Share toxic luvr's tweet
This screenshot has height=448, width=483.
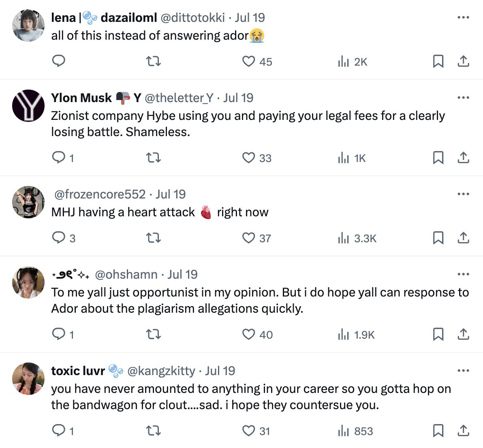[x=463, y=431]
